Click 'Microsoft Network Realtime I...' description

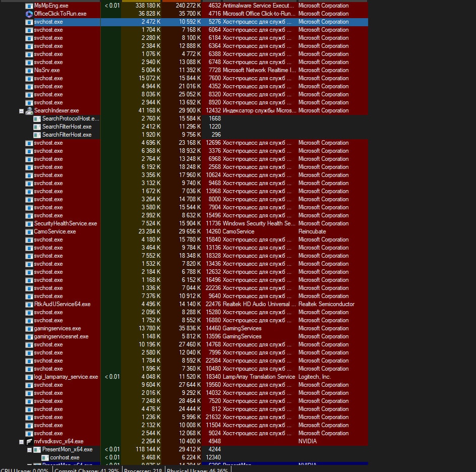click(259, 70)
